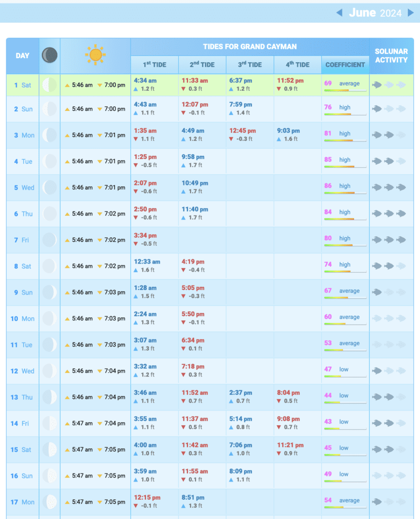Open day row 3 Mon

23,135
